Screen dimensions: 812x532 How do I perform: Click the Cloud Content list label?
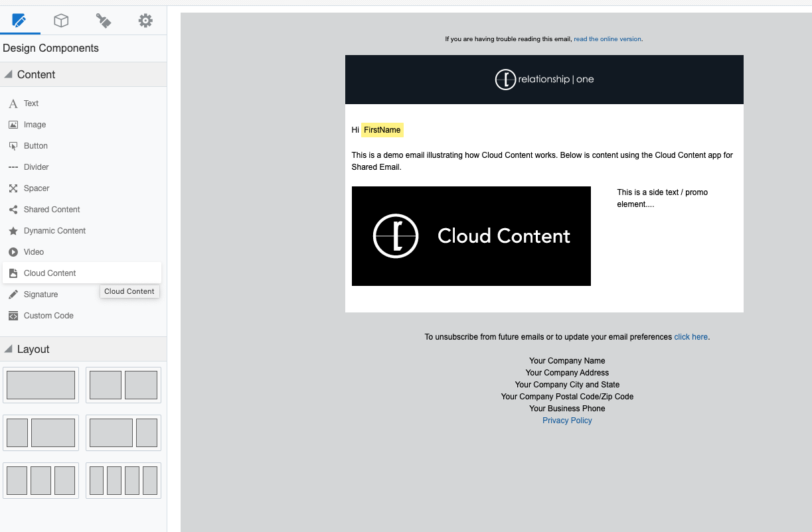point(50,273)
